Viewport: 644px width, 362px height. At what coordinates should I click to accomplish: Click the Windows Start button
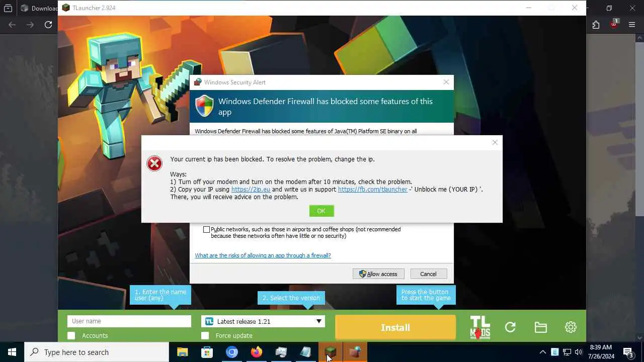12,352
